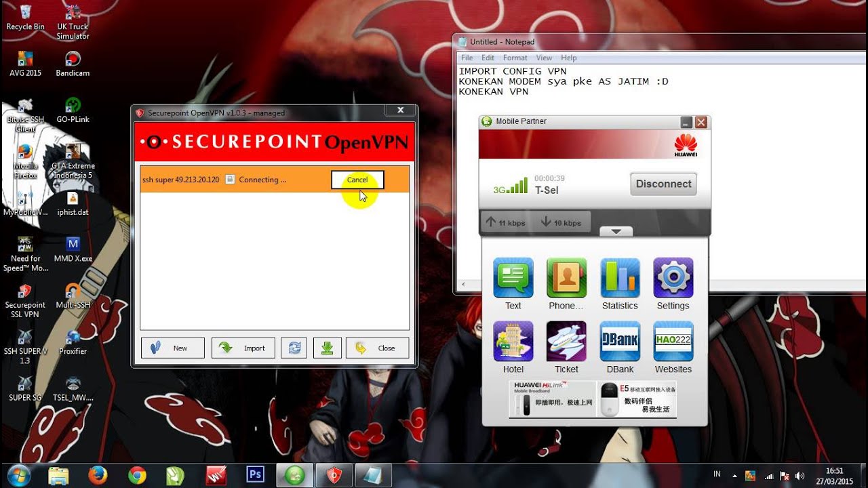Select the Mozilla Firefox desktop icon
The image size is (868, 488).
[25, 161]
